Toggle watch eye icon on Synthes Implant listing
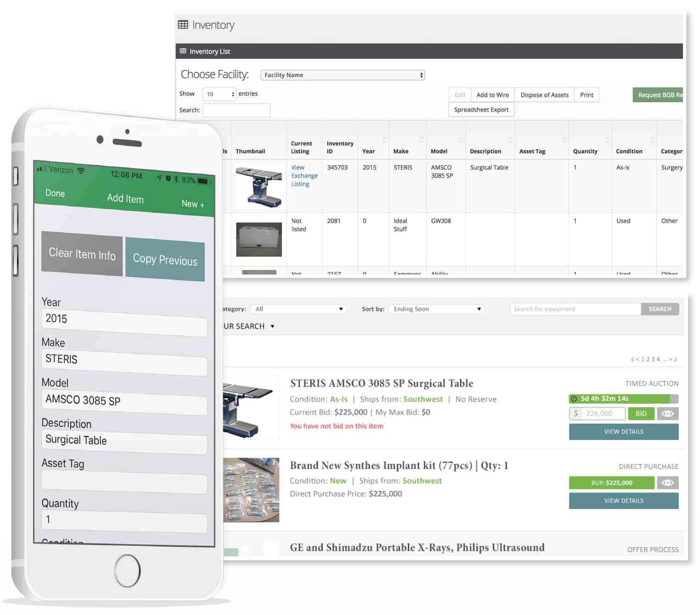The width and height of the screenshot is (700, 615). (x=667, y=482)
